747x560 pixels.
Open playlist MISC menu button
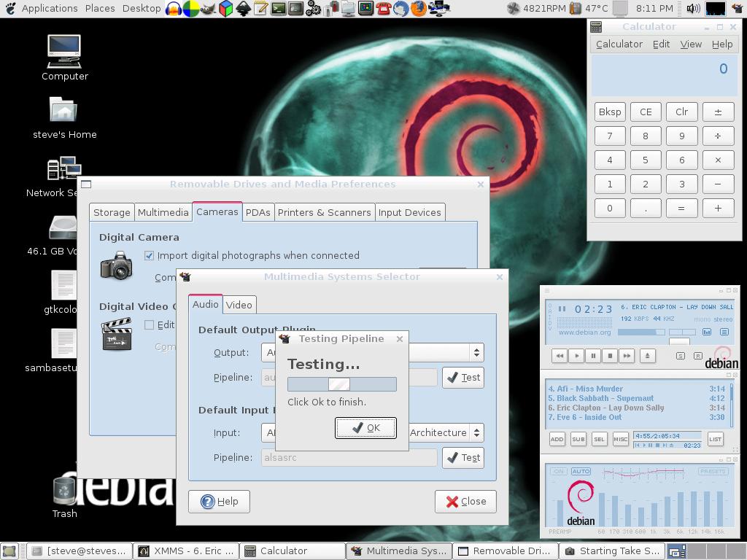[620, 439]
